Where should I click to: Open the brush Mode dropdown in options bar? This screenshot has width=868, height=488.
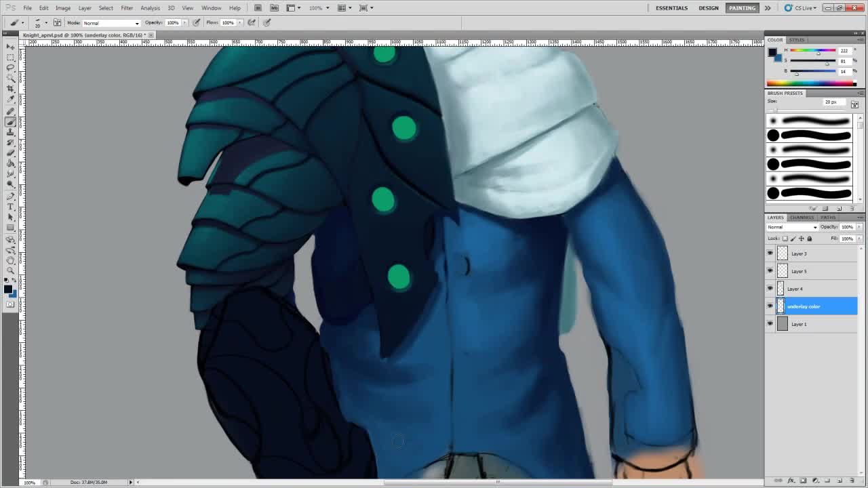point(111,22)
